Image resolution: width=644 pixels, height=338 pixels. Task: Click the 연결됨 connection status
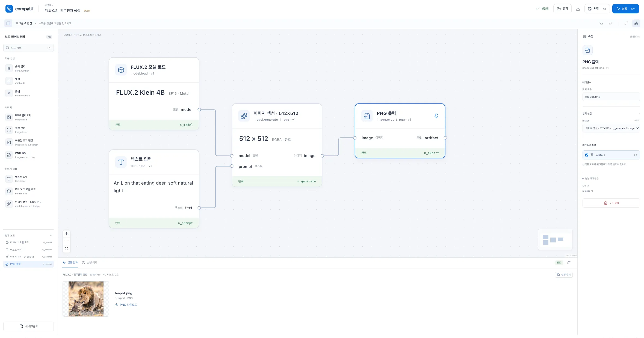542,9
